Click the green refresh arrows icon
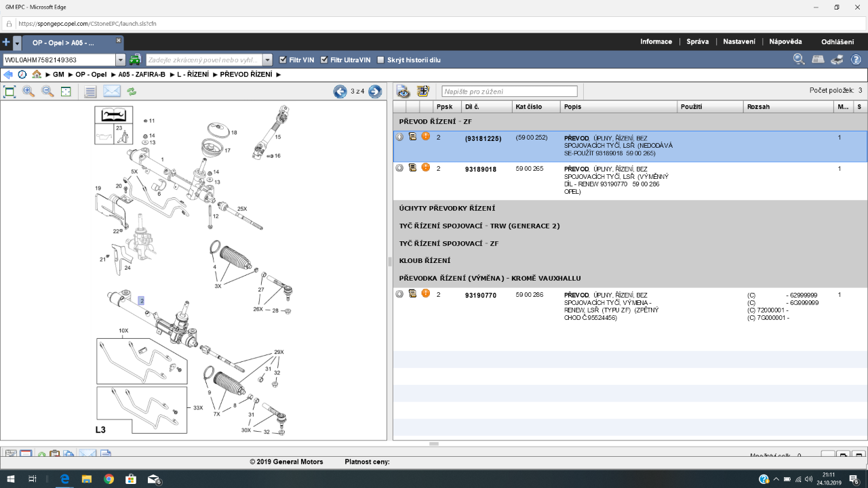This screenshot has height=488, width=868. pos(132,91)
